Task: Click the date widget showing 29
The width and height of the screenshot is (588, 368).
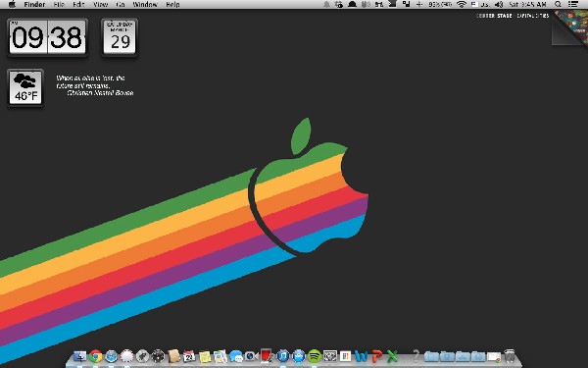Action: (120, 37)
